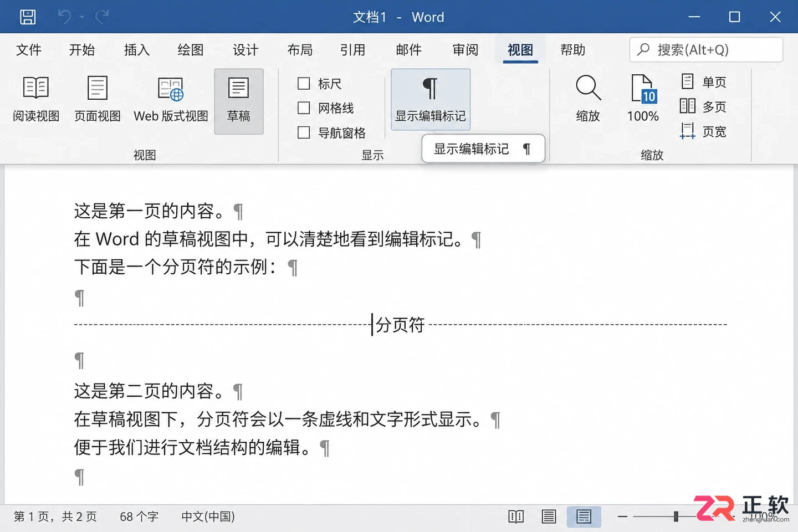Open the 邮件 ribbon tab
798x532 pixels.
click(409, 50)
